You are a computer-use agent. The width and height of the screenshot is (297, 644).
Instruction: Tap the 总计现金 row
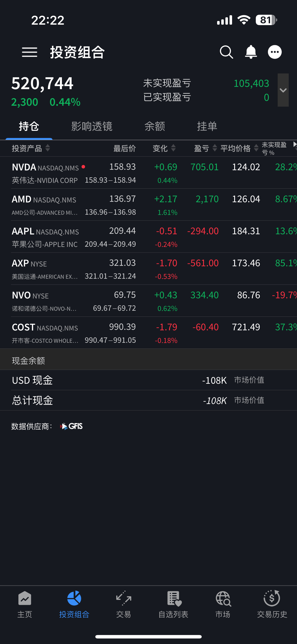148,400
